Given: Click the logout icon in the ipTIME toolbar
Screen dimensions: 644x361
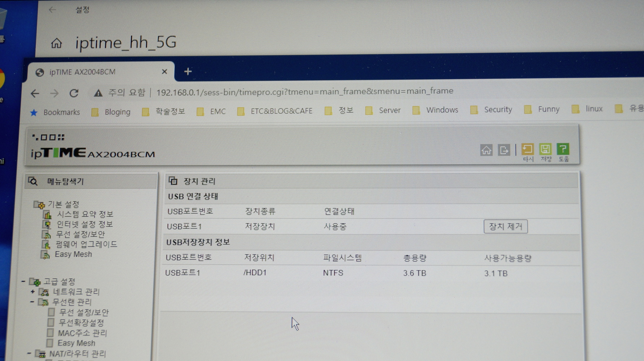Looking at the screenshot, I should [x=504, y=150].
